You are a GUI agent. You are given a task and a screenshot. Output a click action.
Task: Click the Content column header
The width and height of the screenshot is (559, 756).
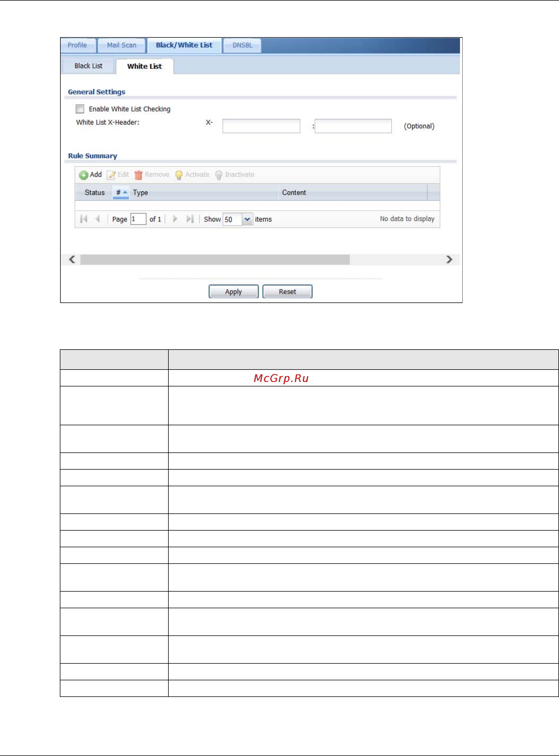(x=353, y=193)
